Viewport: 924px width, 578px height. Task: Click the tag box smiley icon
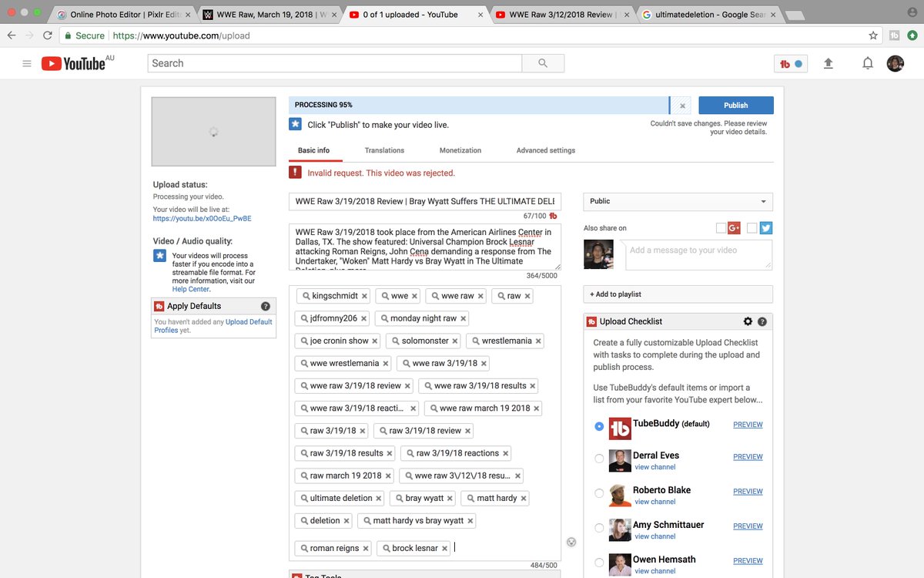pyautogui.click(x=571, y=542)
